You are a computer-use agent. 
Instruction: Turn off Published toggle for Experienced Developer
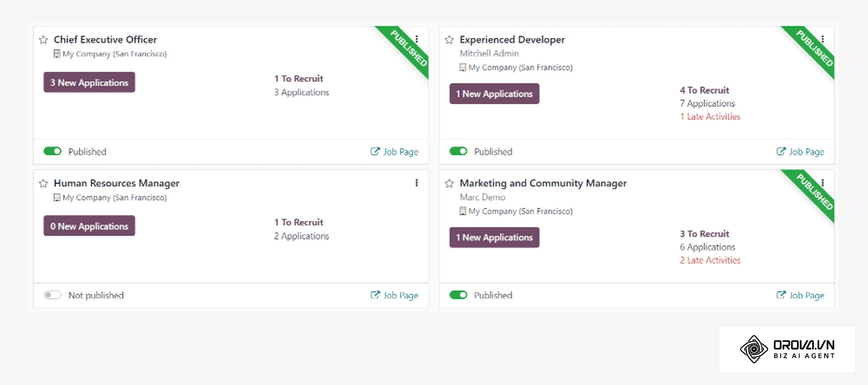pyautogui.click(x=458, y=151)
